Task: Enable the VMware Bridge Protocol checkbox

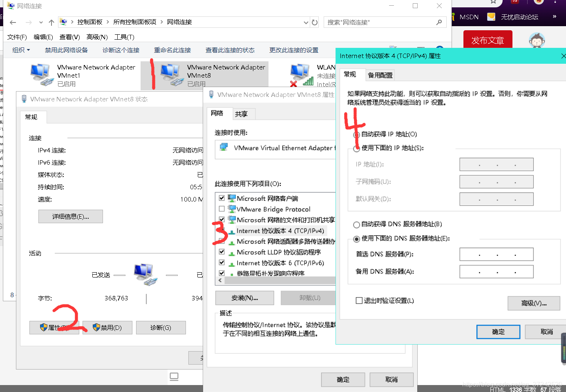Action: [x=221, y=208]
